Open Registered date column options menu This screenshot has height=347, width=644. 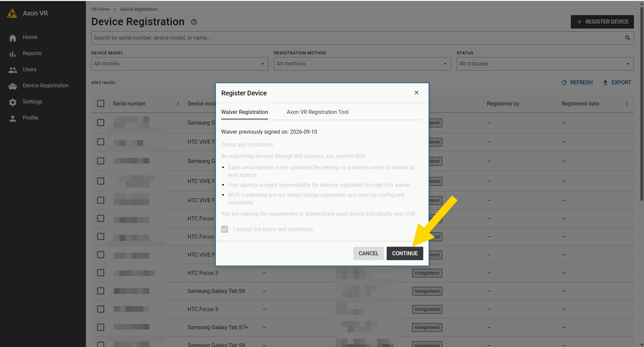click(x=627, y=104)
